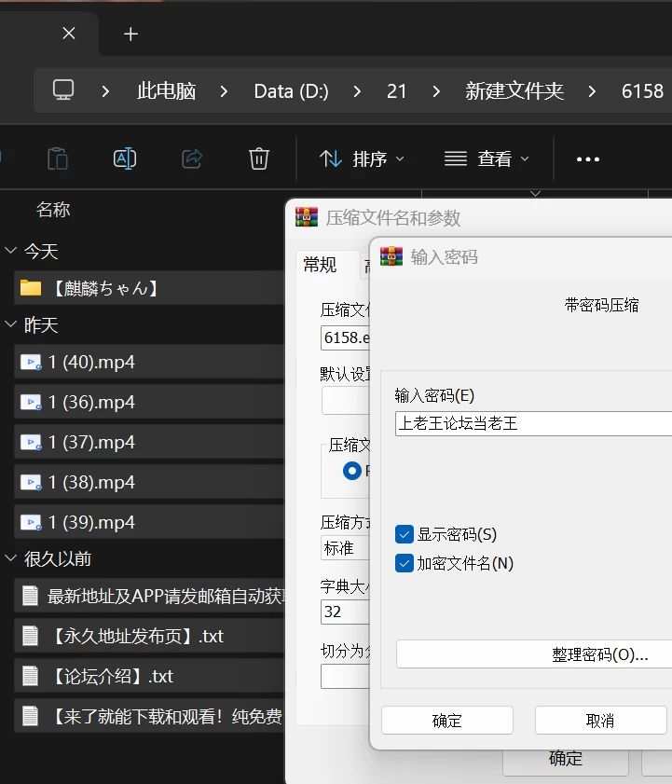Open the 21 folder breadcrumb
The width and height of the screenshot is (672, 784).
tap(396, 91)
